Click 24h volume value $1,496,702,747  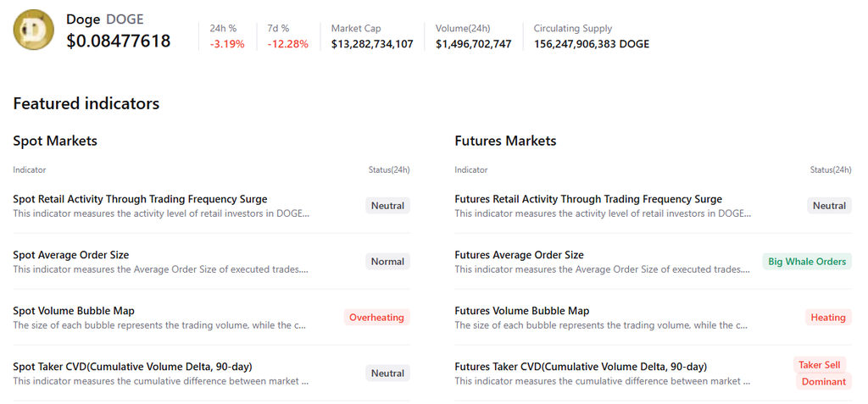tap(473, 44)
